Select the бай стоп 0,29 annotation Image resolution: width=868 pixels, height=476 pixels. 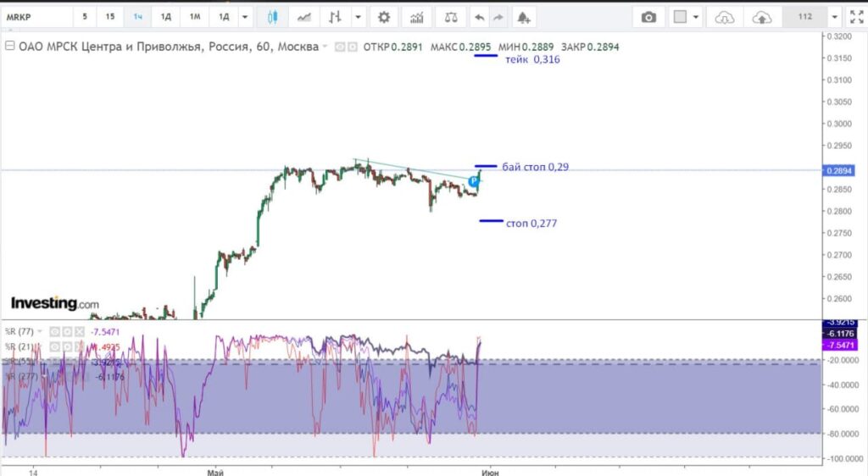[536, 167]
